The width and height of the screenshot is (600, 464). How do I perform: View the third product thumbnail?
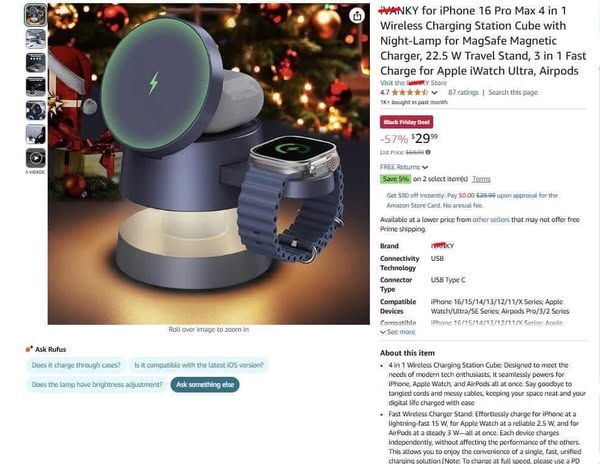(x=36, y=63)
